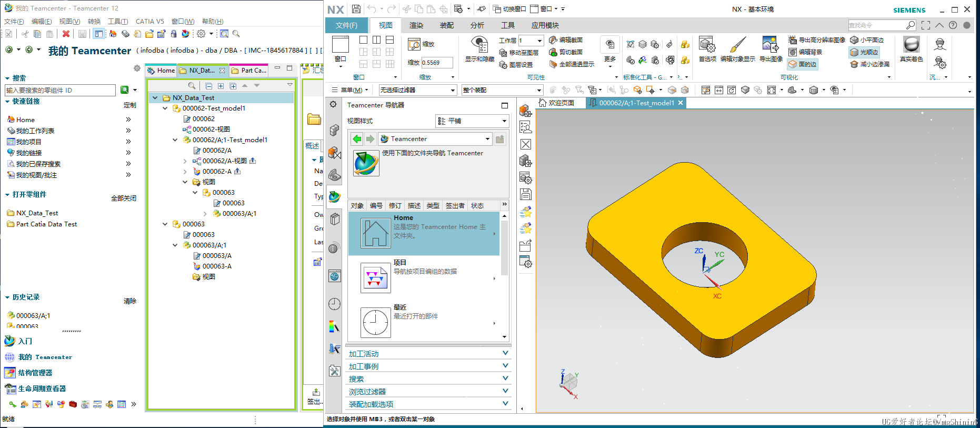This screenshot has height=428, width=980.
Task: Click 全部关闭 close-all link
Action: pyautogui.click(x=123, y=198)
